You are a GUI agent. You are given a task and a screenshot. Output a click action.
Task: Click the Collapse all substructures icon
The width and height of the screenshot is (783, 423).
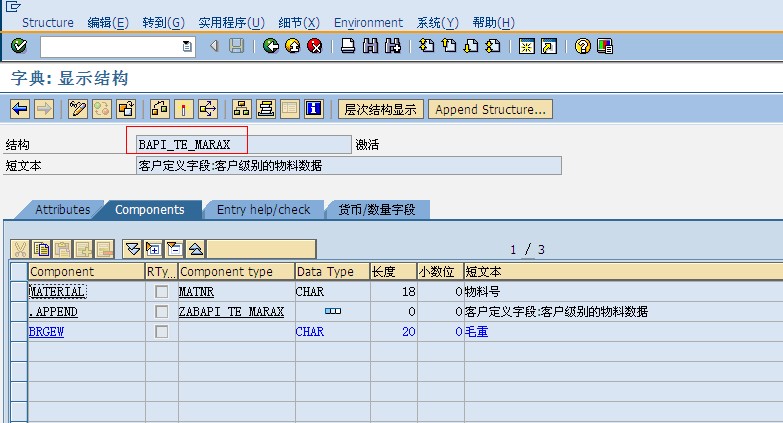[x=195, y=249]
